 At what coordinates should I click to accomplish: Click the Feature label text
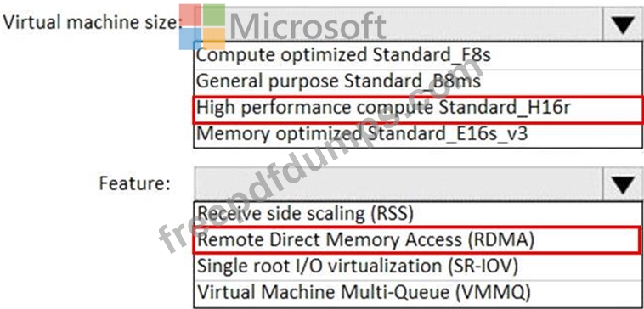click(135, 183)
